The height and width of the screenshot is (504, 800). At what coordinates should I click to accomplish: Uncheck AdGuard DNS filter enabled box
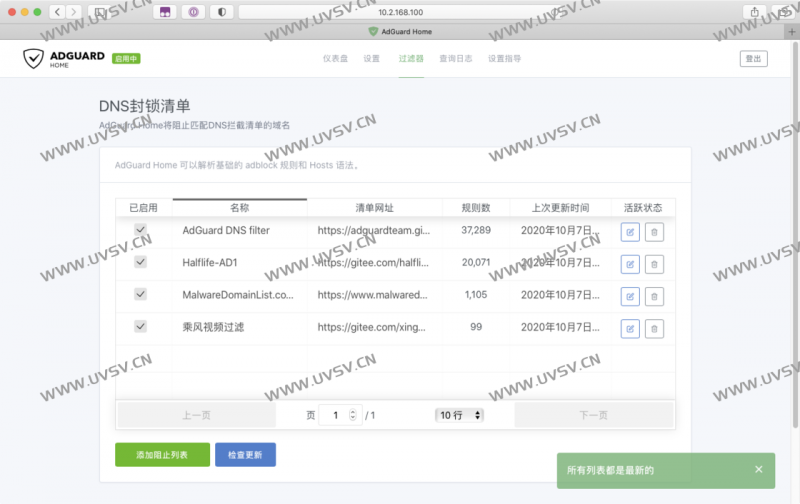click(140, 230)
